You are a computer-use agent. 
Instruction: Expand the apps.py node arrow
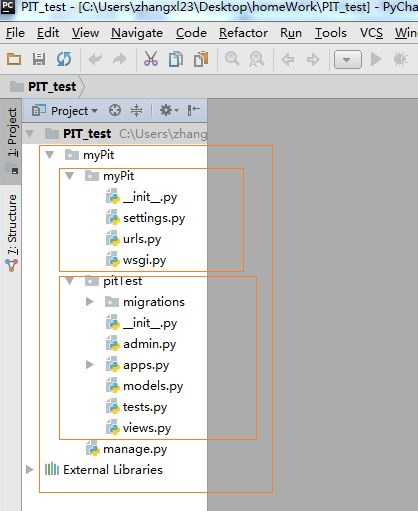point(89,365)
